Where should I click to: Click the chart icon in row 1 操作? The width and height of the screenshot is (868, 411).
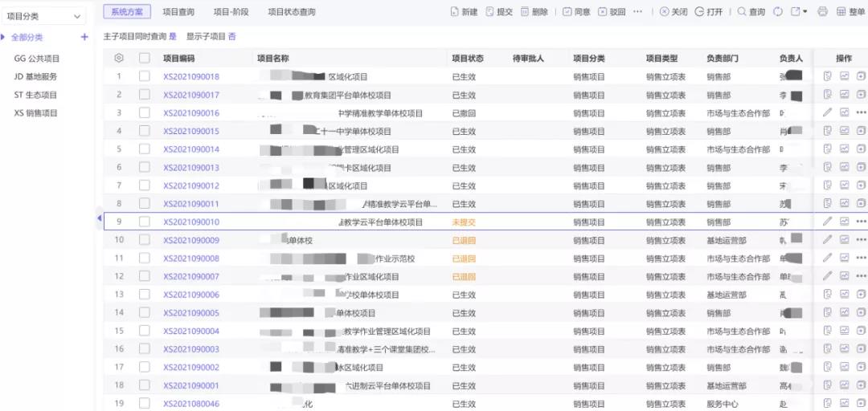844,76
